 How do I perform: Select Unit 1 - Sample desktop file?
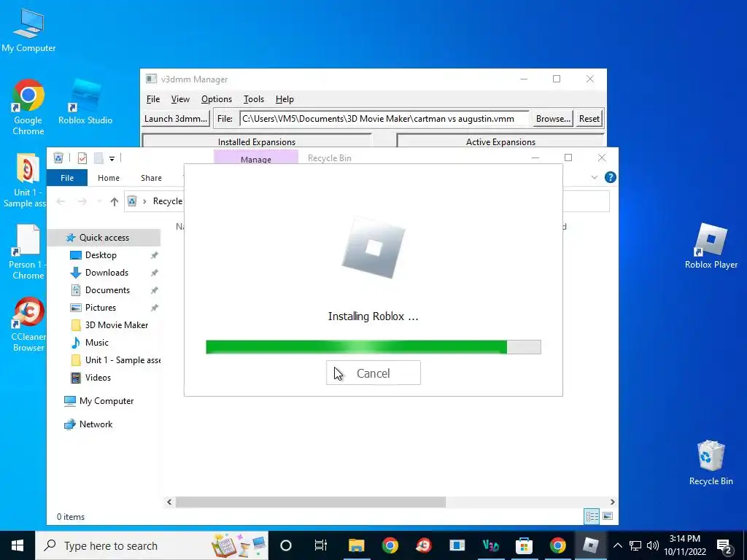pyautogui.click(x=26, y=180)
